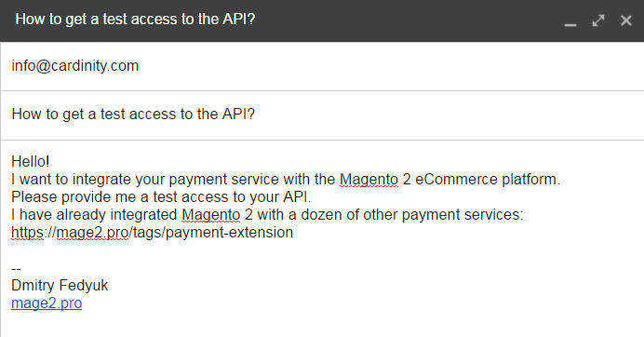This screenshot has width=644, height=337.
Task: Open the mage2.pro signature link
Action: [x=47, y=303]
